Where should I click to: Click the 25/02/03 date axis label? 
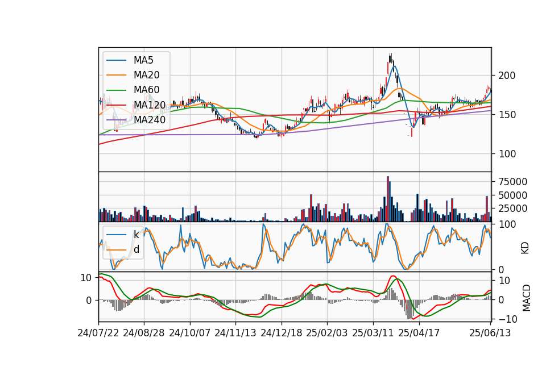coord(327,333)
